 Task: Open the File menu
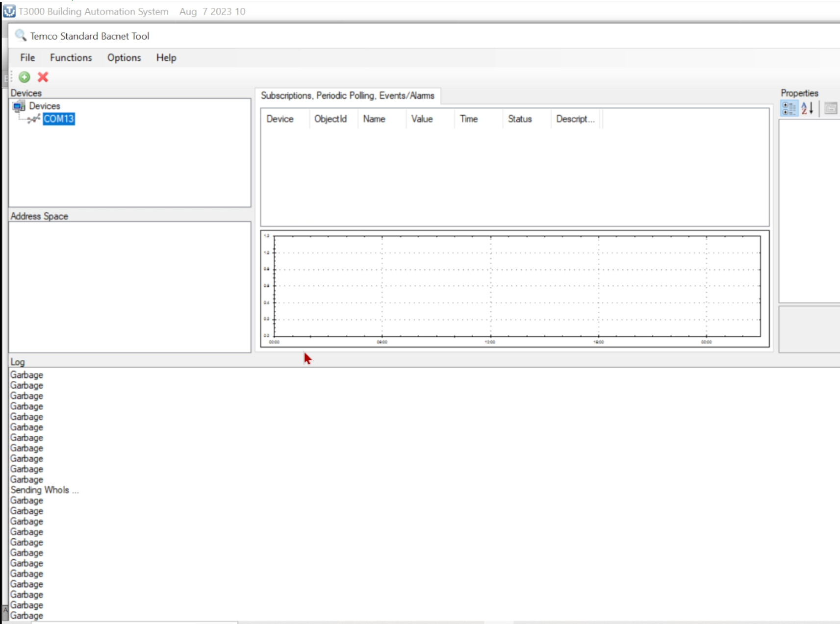point(27,58)
